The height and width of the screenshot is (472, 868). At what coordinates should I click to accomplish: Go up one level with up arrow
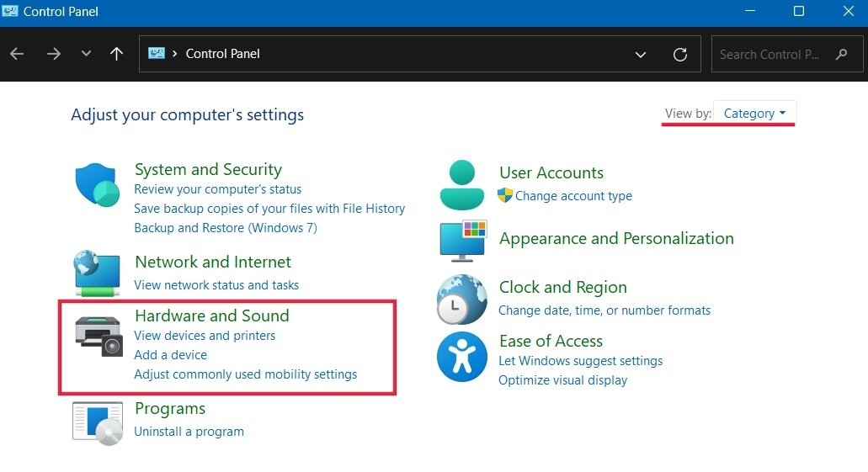pyautogui.click(x=116, y=54)
